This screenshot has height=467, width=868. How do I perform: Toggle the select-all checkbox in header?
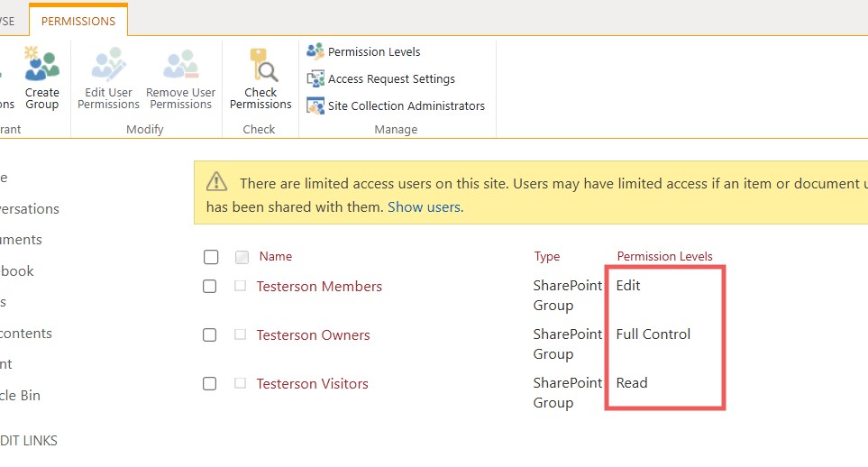coord(211,257)
